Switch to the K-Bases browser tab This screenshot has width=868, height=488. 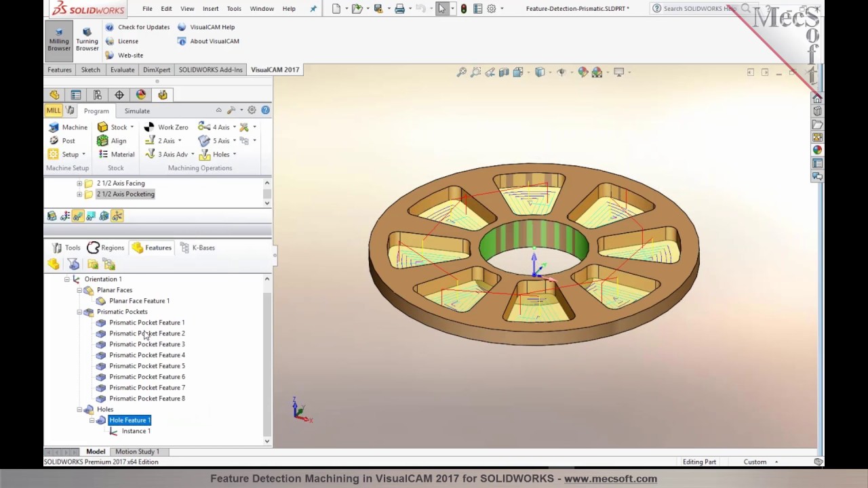point(197,248)
